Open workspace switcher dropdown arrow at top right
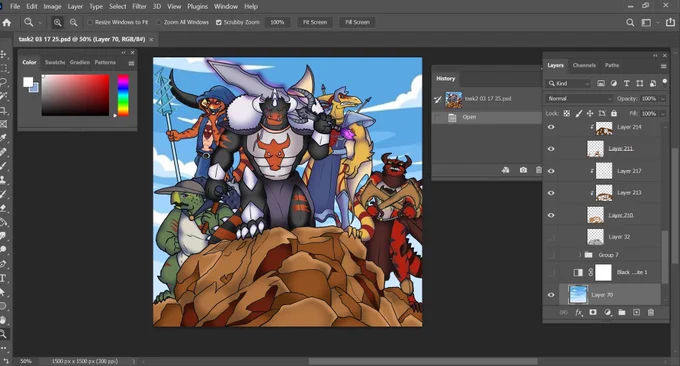This screenshot has width=680, height=366. point(658,23)
